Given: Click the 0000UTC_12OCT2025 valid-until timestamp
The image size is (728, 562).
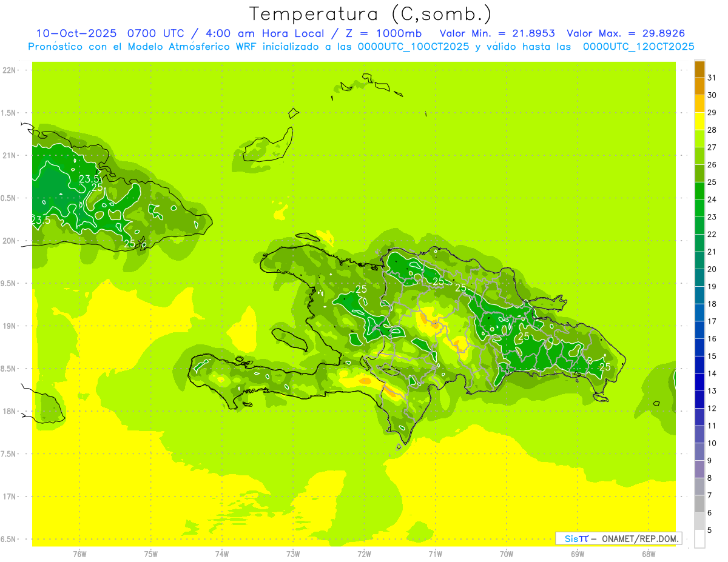Looking at the screenshot, I should tap(638, 47).
